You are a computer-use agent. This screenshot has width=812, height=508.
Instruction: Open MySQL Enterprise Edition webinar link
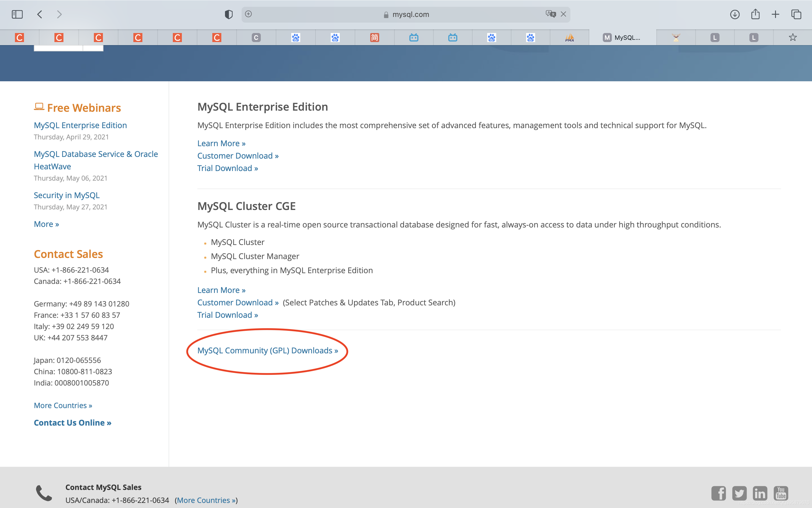click(x=80, y=125)
